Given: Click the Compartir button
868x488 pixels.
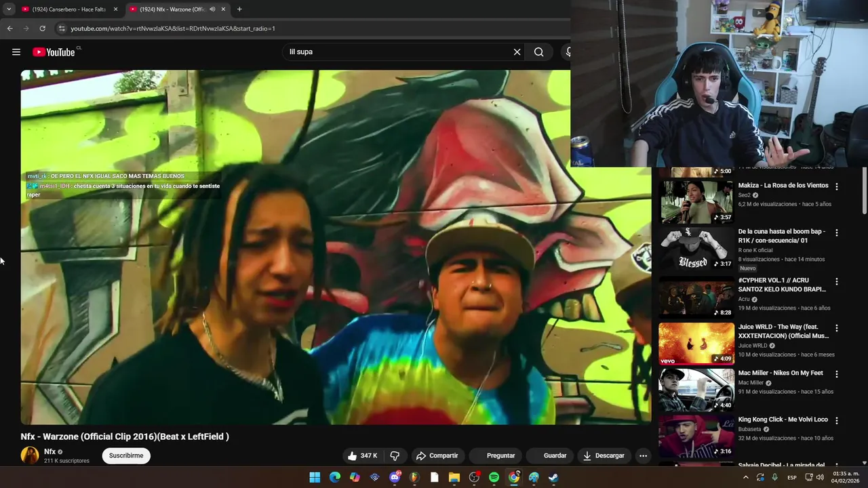Looking at the screenshot, I should (x=437, y=455).
